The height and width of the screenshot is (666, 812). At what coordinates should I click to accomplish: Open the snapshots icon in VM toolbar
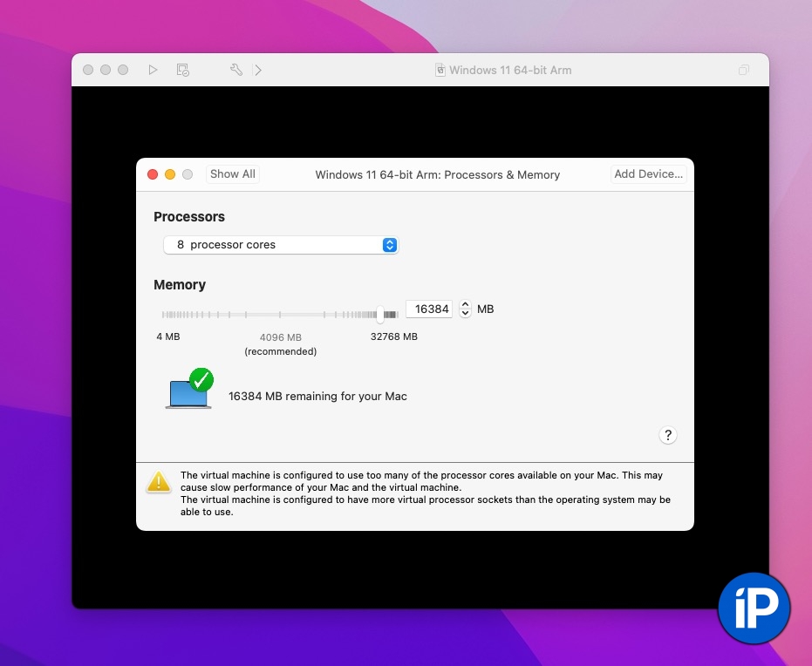(x=183, y=70)
